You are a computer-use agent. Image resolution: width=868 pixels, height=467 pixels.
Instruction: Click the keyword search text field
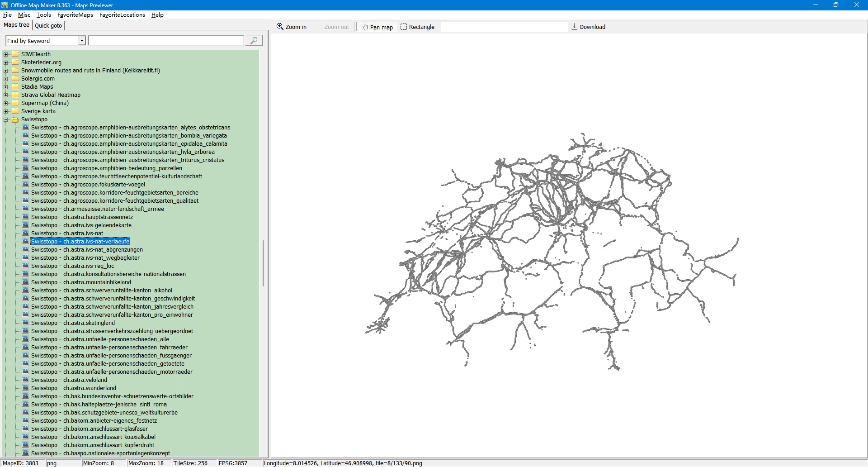(165, 41)
